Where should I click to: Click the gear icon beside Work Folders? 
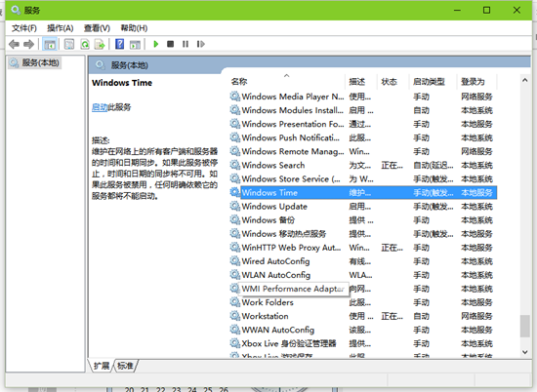(235, 301)
